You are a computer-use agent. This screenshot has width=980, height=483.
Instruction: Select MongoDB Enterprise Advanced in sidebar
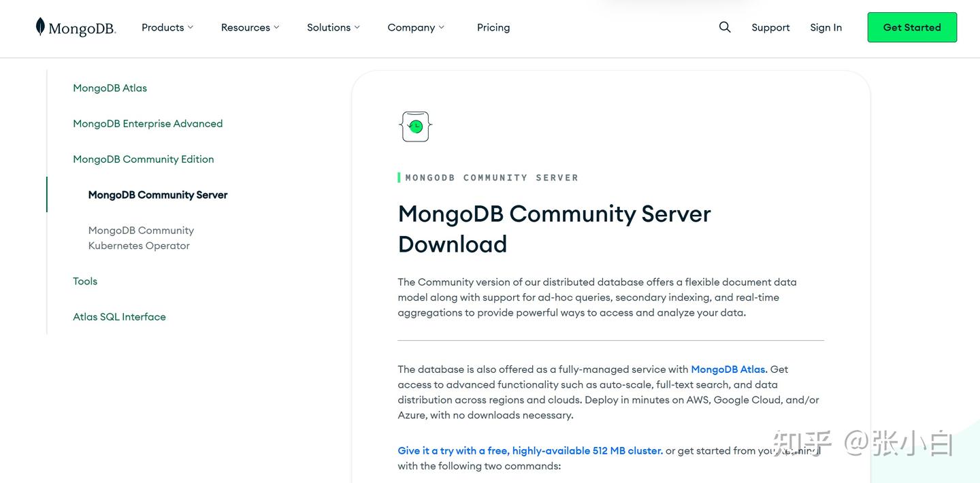click(148, 123)
